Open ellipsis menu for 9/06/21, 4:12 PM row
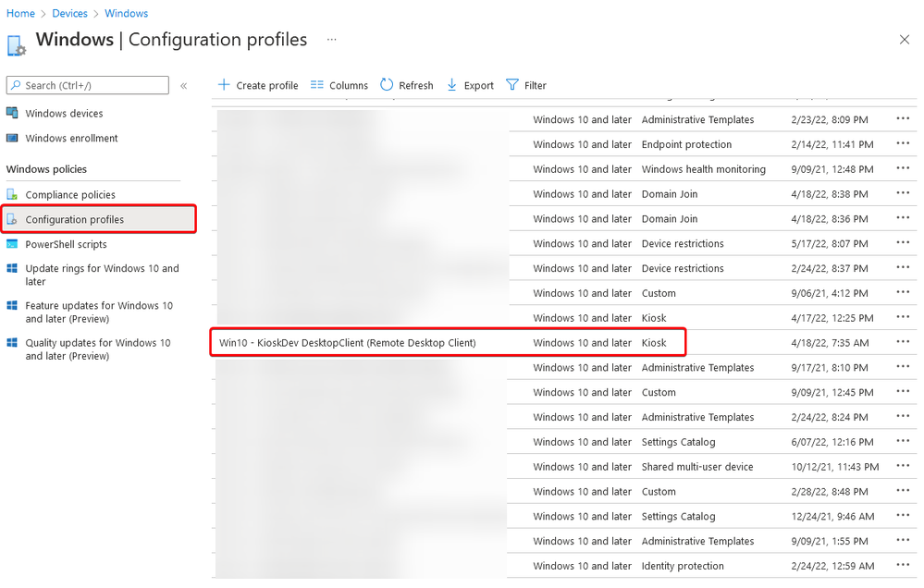Image resolution: width=924 pixels, height=588 pixels. pos(903,291)
